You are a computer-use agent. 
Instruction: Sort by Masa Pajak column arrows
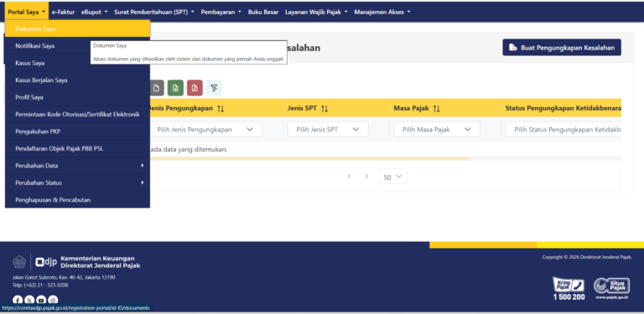click(x=436, y=109)
